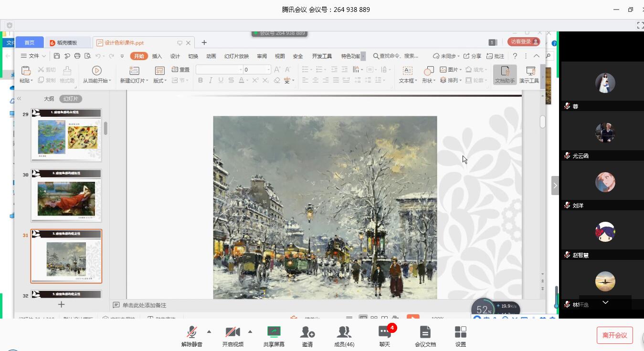This screenshot has width=644, height=351.
Task: Open the 排列 arrange dropdown
Action: tap(450, 81)
